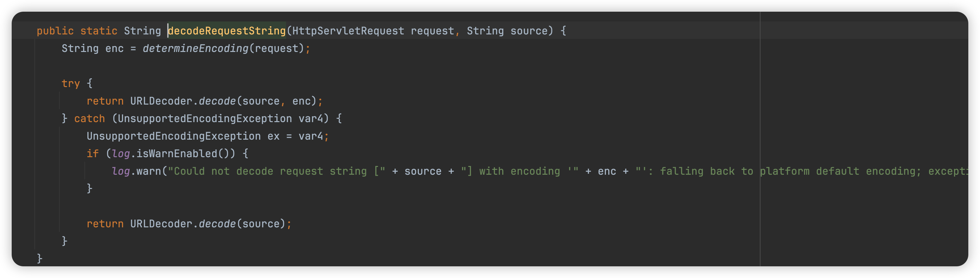Click UnsupportedEncodingException in the catch clause

tap(205, 119)
